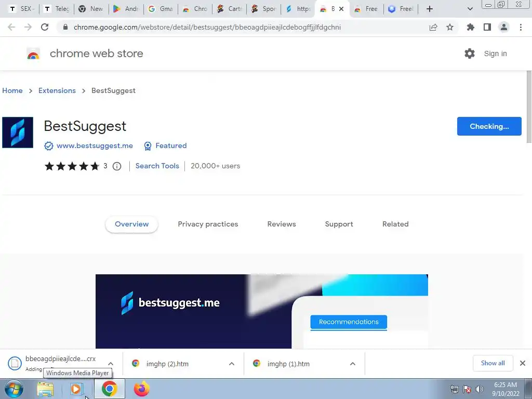532x399 pixels.
Task: Click the Featured link
Action: click(171, 145)
